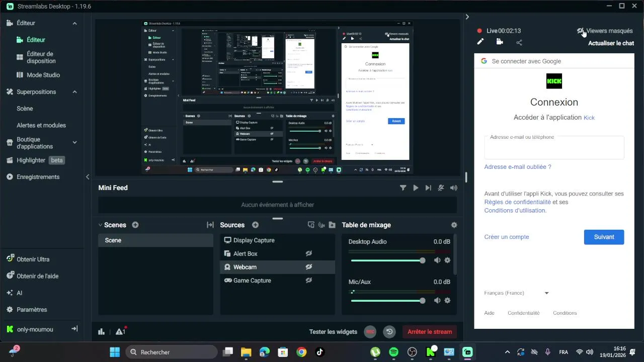Screen dimensions: 644x362
Task: Play the Mini Feed alert queue
Action: [x=416, y=188]
